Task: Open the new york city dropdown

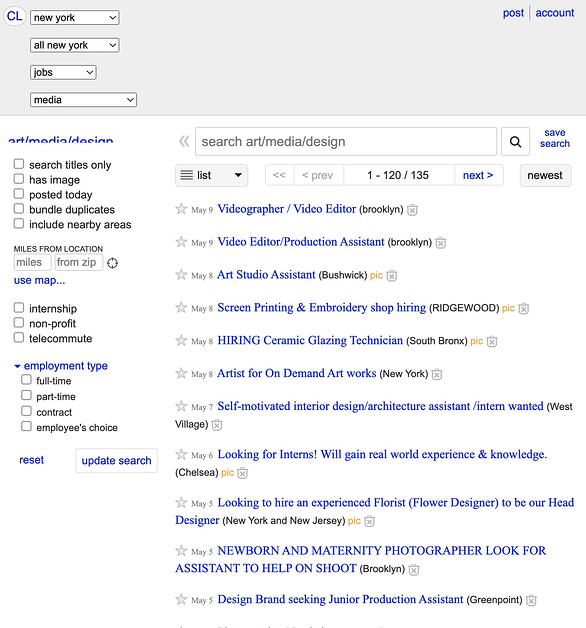Action: tap(75, 18)
